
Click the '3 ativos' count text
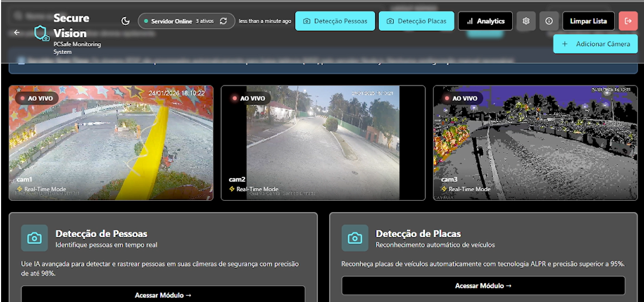[x=205, y=21]
